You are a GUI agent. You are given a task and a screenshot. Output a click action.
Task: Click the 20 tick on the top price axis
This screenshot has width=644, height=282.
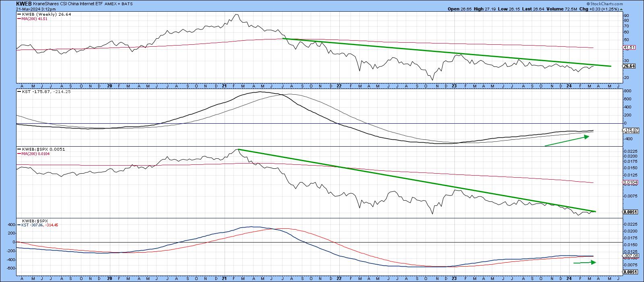626,78
